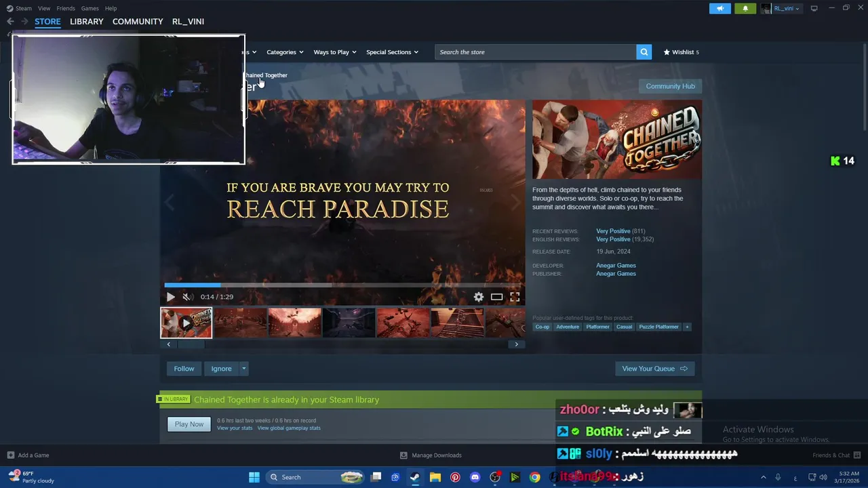Open Discord from taskbar

pyautogui.click(x=475, y=477)
